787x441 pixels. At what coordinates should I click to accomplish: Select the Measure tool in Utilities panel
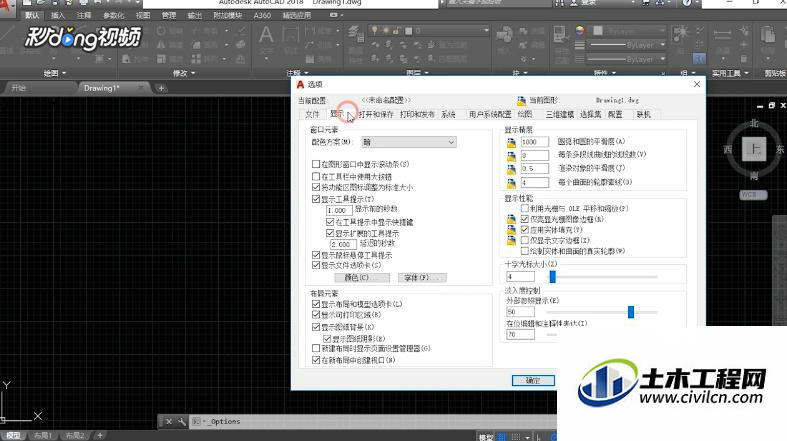722,35
